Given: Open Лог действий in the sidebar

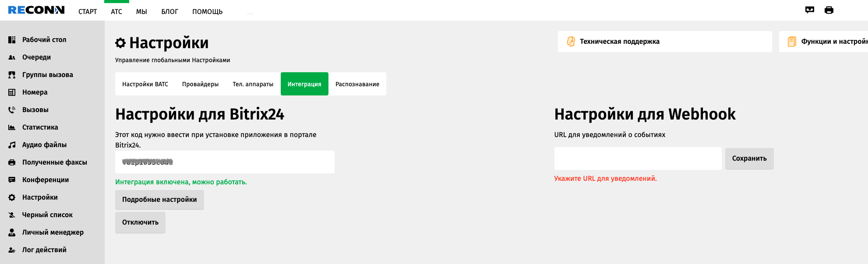Looking at the screenshot, I should point(44,250).
